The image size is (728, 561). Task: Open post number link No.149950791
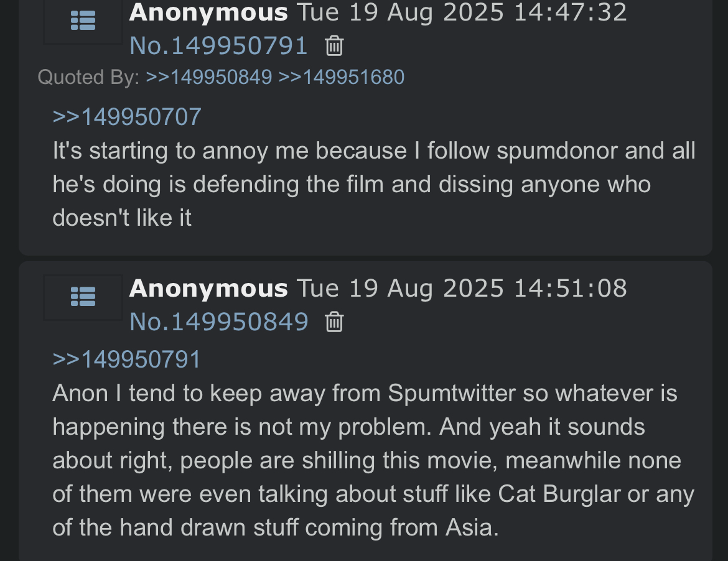pos(218,46)
